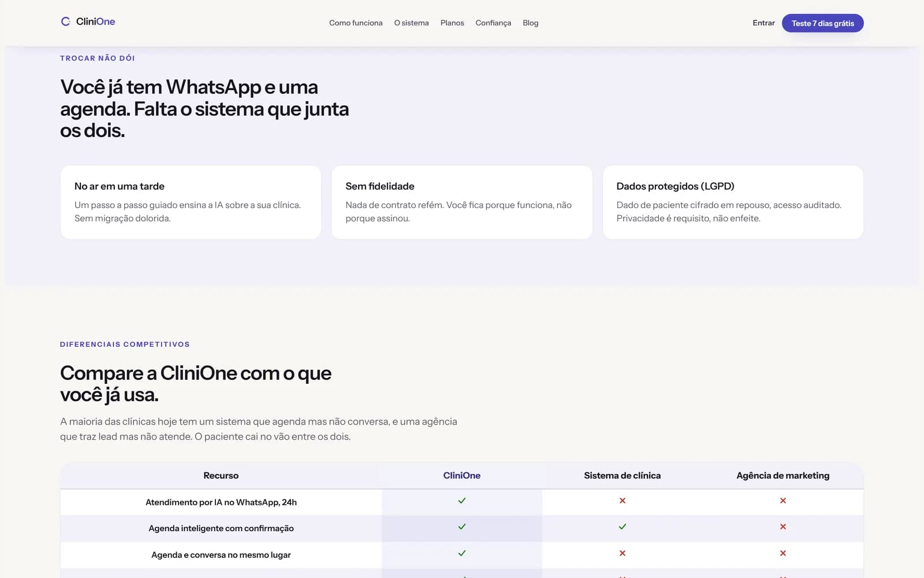Select the Dados protegidos (LGPD) card
Screen dimensions: 924x578
pyautogui.click(x=733, y=202)
